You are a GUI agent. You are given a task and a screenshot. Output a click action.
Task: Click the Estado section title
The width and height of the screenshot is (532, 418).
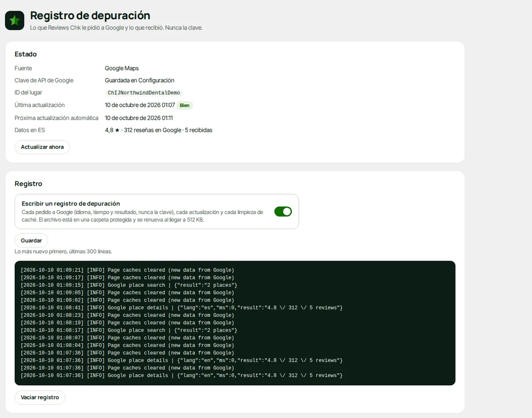click(x=26, y=54)
